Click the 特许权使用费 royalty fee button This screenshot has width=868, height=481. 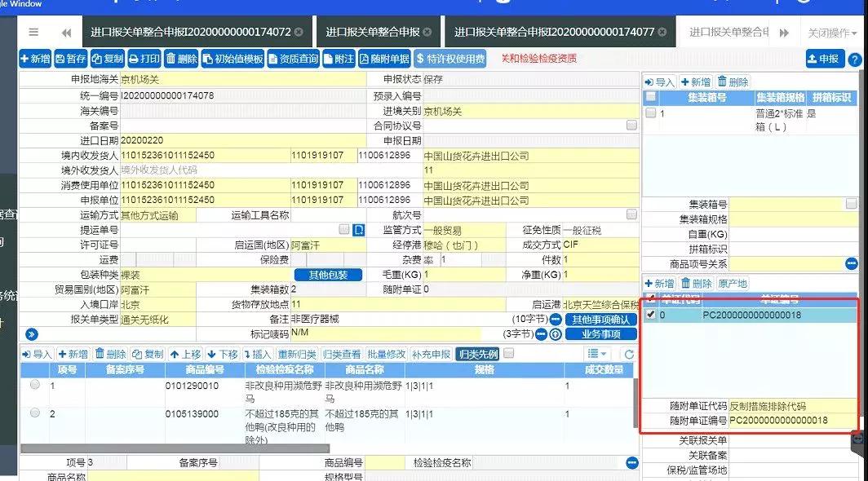click(x=450, y=59)
